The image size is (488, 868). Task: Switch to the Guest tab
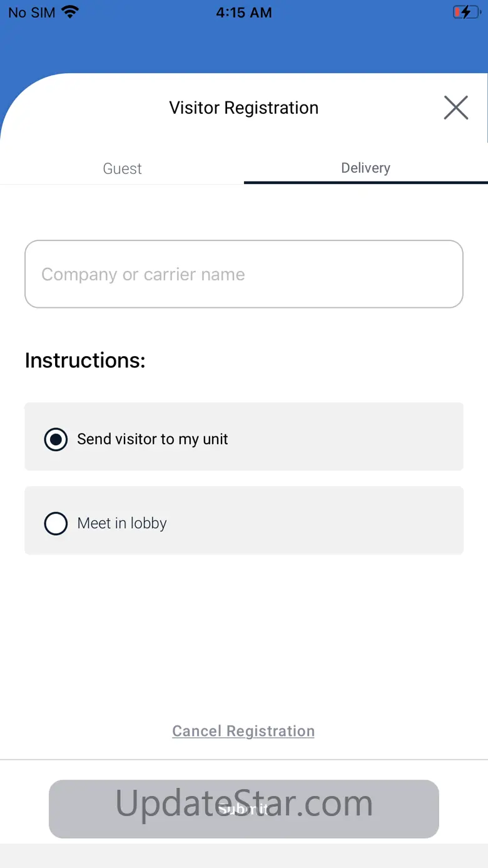[x=122, y=168]
